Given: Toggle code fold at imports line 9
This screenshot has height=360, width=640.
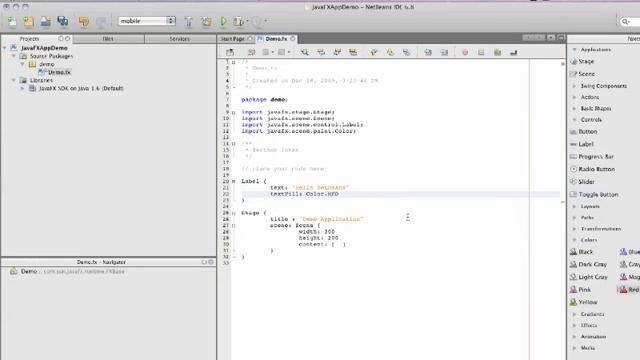Looking at the screenshot, I should [234, 112].
